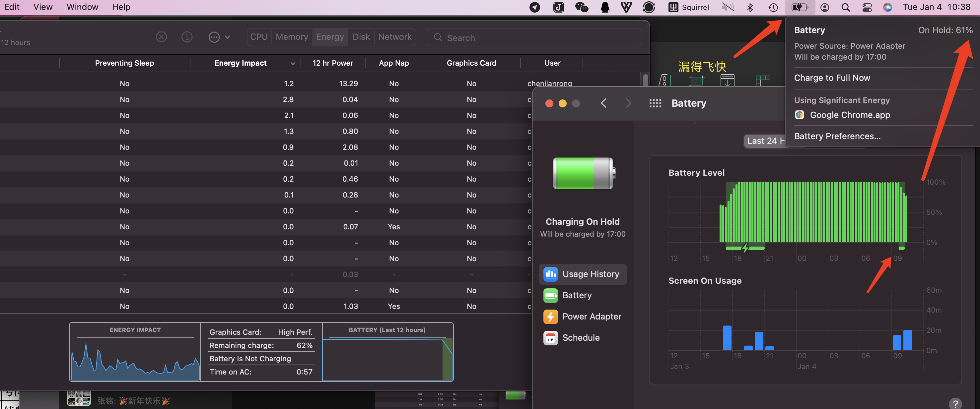Click the help question mark button
Viewport: 980px width, 409px height.
(955, 403)
